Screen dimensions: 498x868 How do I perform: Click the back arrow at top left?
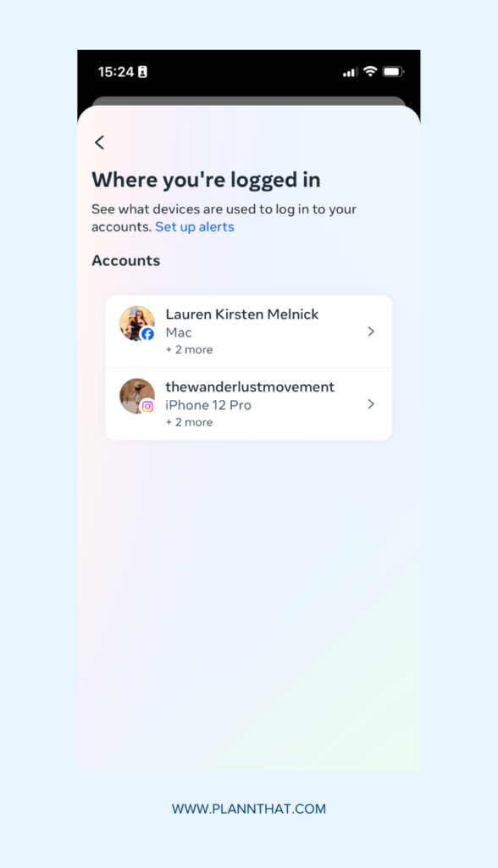point(99,142)
